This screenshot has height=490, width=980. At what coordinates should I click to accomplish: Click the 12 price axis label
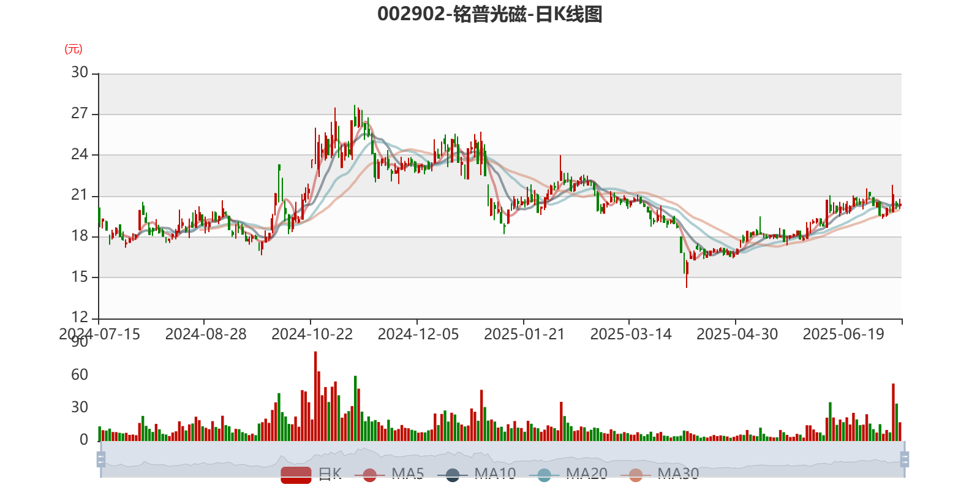point(80,317)
